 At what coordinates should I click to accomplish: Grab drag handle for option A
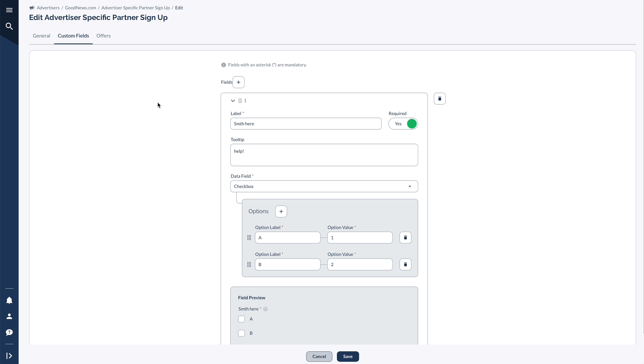click(249, 238)
